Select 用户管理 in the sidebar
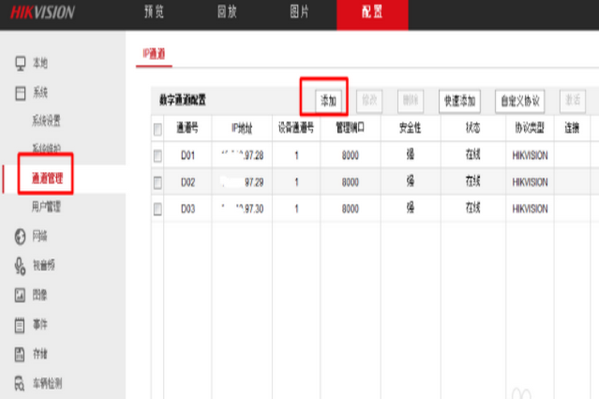The width and height of the screenshot is (614, 399). pos(46,206)
